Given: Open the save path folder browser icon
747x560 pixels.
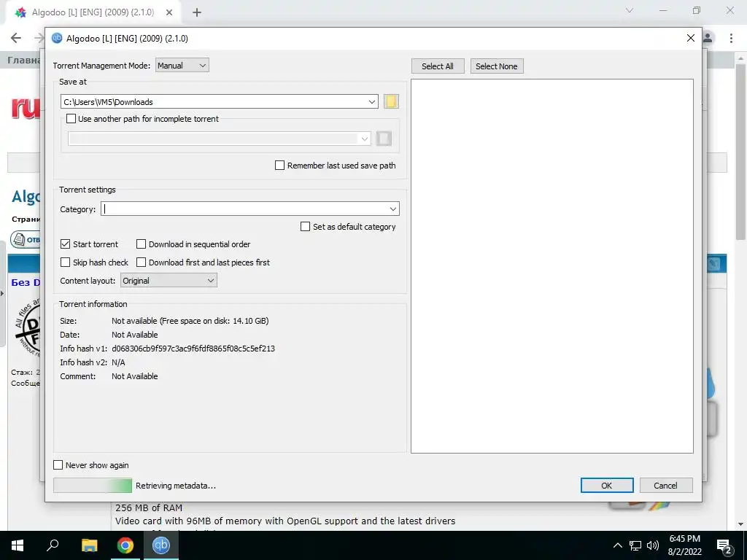Looking at the screenshot, I should click(391, 101).
